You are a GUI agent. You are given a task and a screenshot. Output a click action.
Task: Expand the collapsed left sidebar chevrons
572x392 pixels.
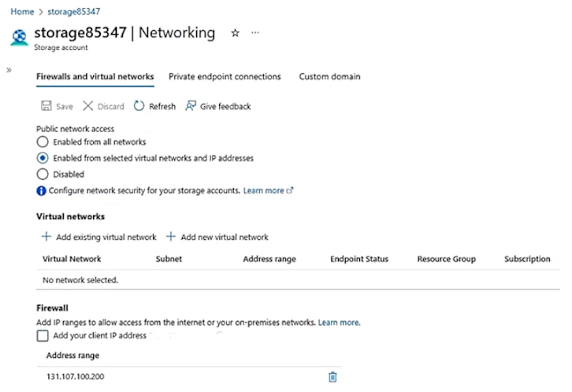pyautogui.click(x=9, y=70)
